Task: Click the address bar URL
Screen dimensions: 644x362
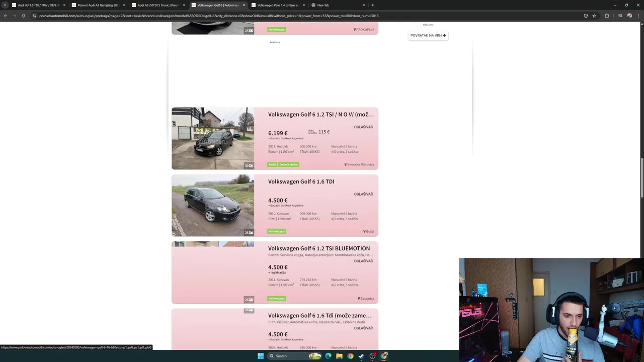Action: tap(209, 16)
